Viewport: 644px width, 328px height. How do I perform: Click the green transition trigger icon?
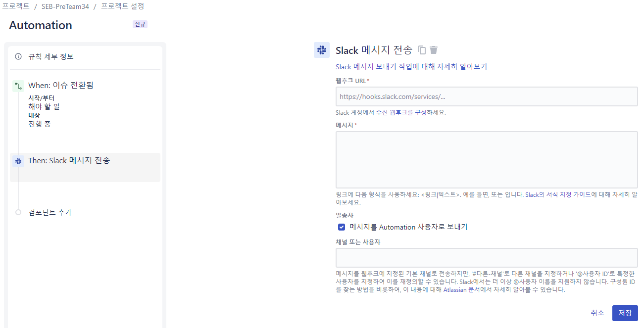click(18, 86)
